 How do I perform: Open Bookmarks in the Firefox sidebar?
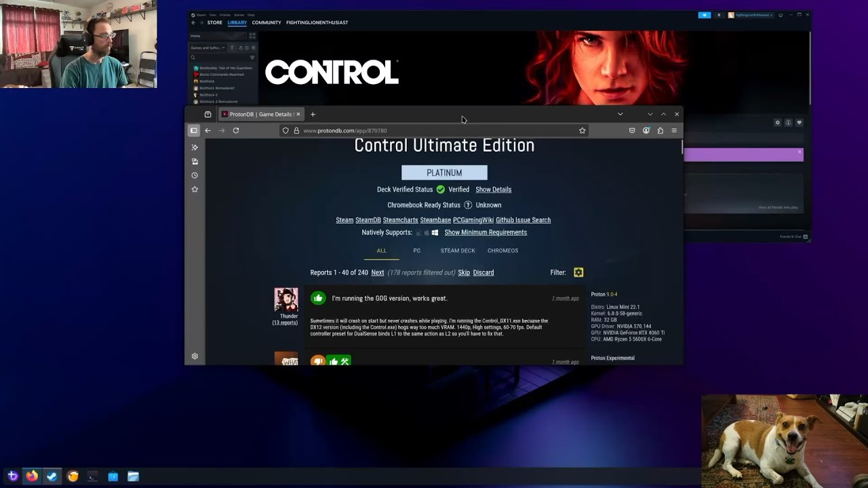click(x=195, y=189)
